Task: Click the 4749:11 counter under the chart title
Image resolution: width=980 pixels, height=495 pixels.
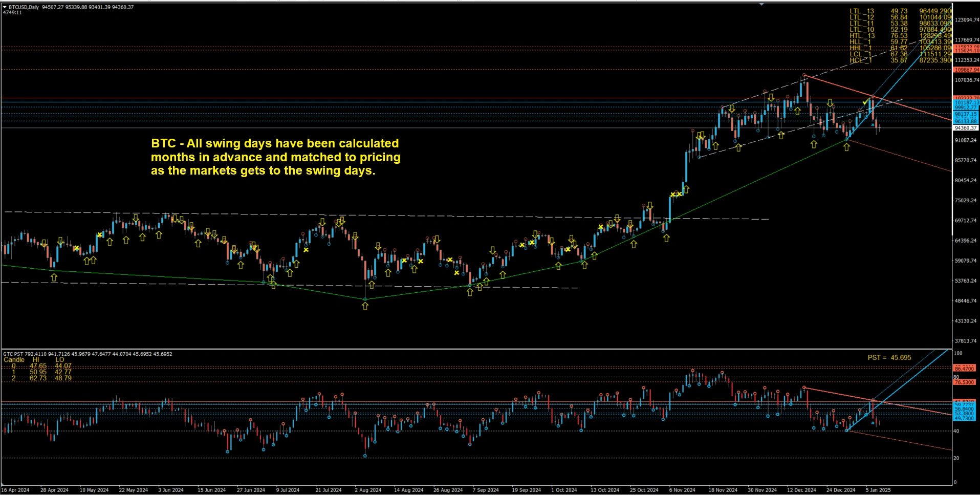Action: pyautogui.click(x=12, y=12)
